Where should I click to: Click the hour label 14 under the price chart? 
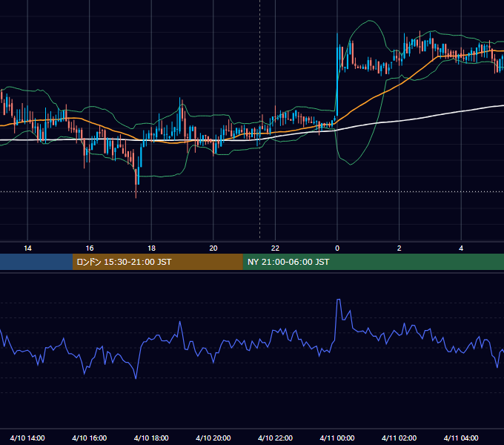(27, 248)
